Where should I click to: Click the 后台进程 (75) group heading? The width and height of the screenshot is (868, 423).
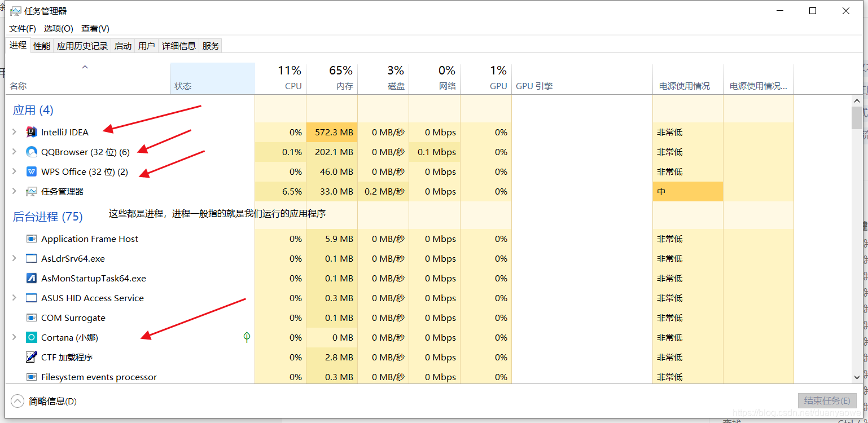click(x=48, y=217)
